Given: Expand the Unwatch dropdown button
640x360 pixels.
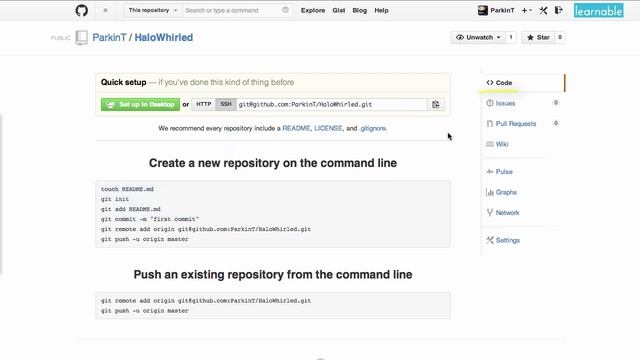Looking at the screenshot, I should 478,38.
